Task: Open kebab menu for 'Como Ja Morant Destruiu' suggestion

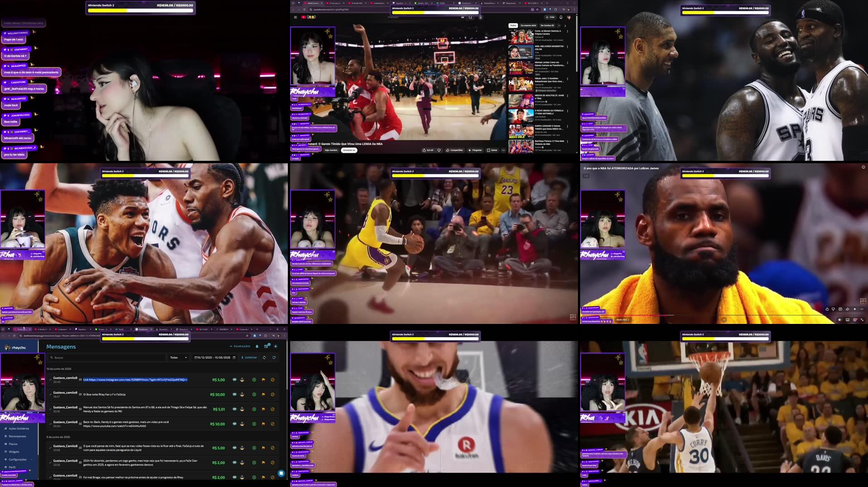Action: [x=567, y=31]
